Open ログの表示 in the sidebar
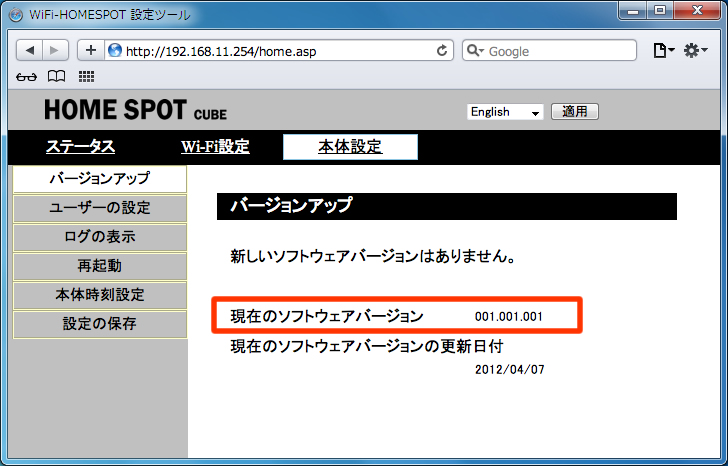The height and width of the screenshot is (466, 728). pos(100,237)
